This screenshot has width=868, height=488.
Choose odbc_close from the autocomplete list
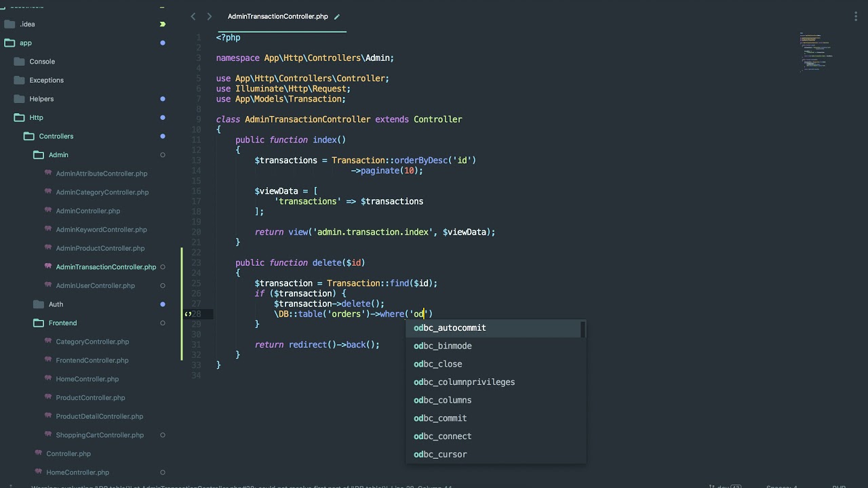click(496, 364)
